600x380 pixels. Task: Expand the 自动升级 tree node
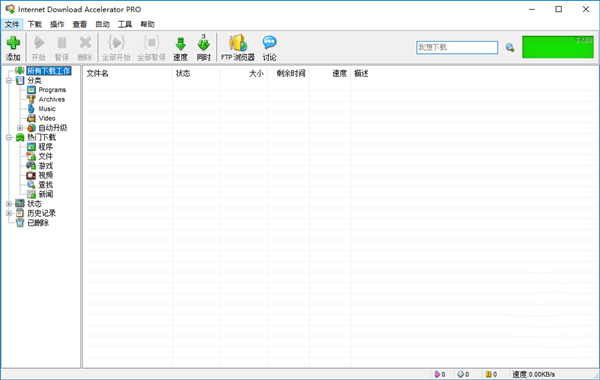(x=20, y=128)
